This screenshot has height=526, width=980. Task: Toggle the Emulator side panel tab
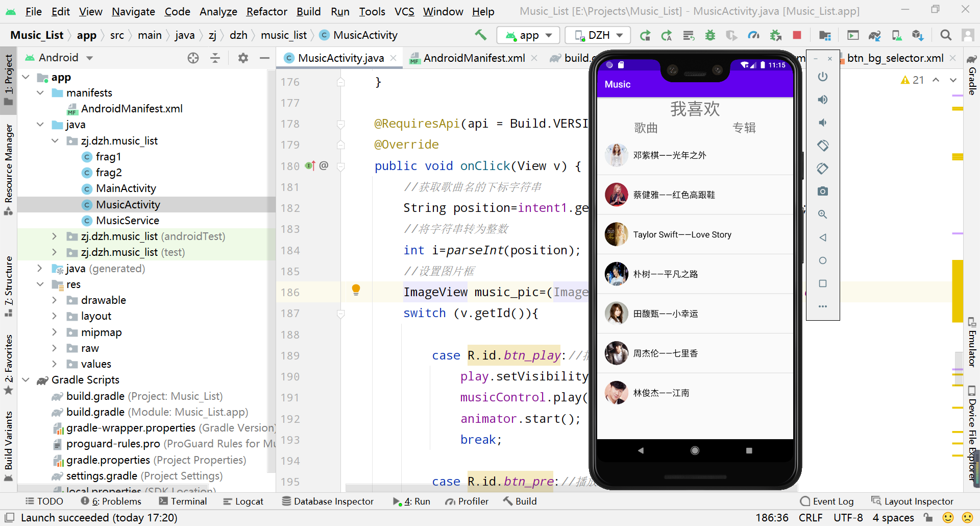pos(972,342)
